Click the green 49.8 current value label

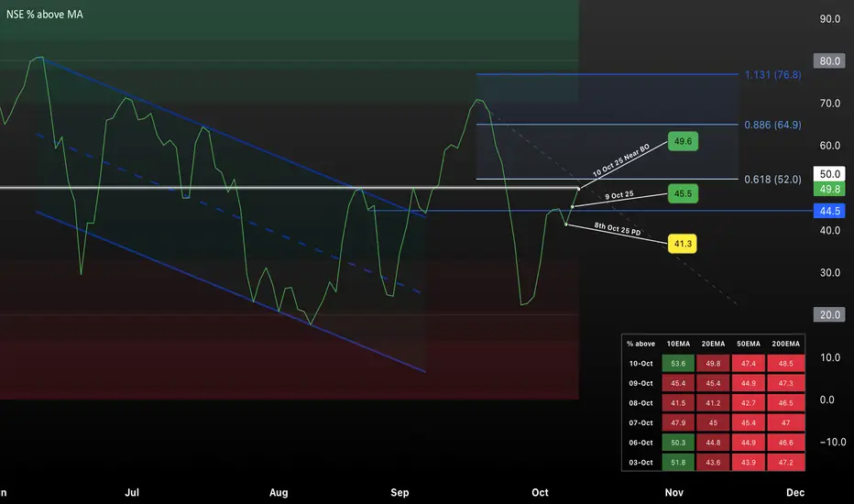pos(829,189)
